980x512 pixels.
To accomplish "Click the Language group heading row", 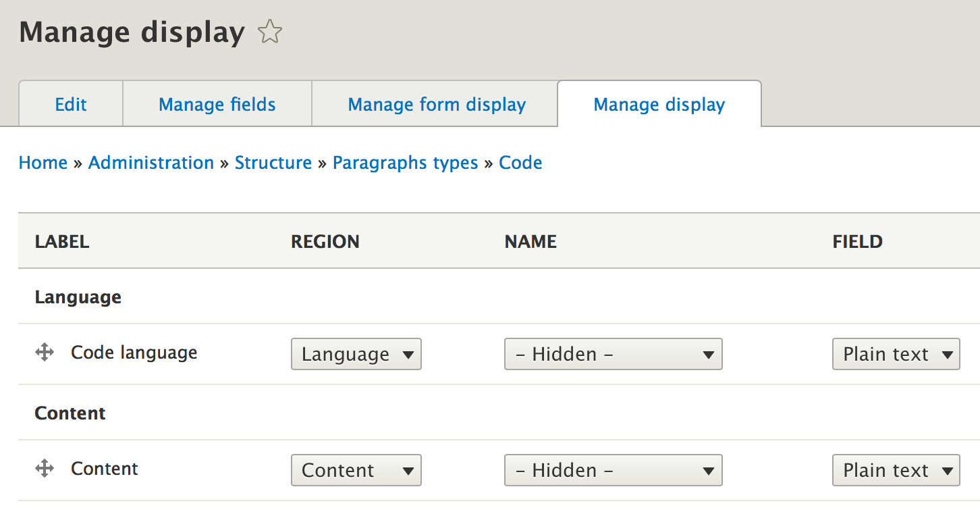I will (x=78, y=297).
